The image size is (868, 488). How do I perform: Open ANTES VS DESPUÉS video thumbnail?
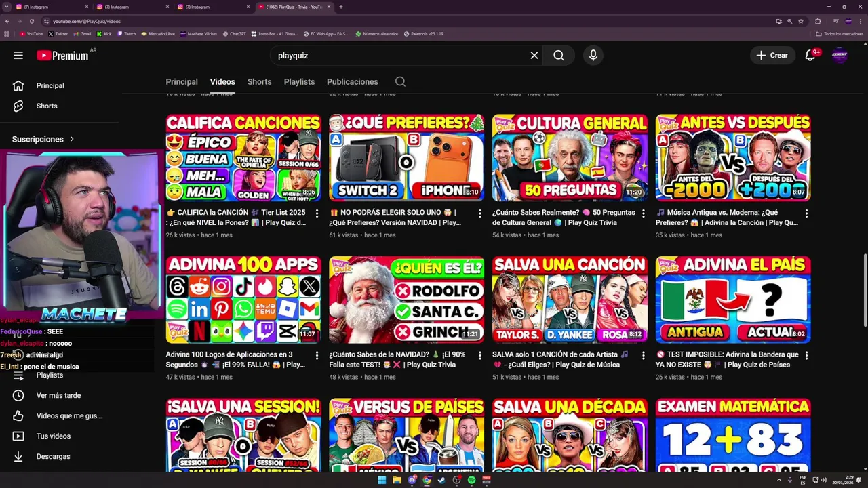pyautogui.click(x=733, y=157)
